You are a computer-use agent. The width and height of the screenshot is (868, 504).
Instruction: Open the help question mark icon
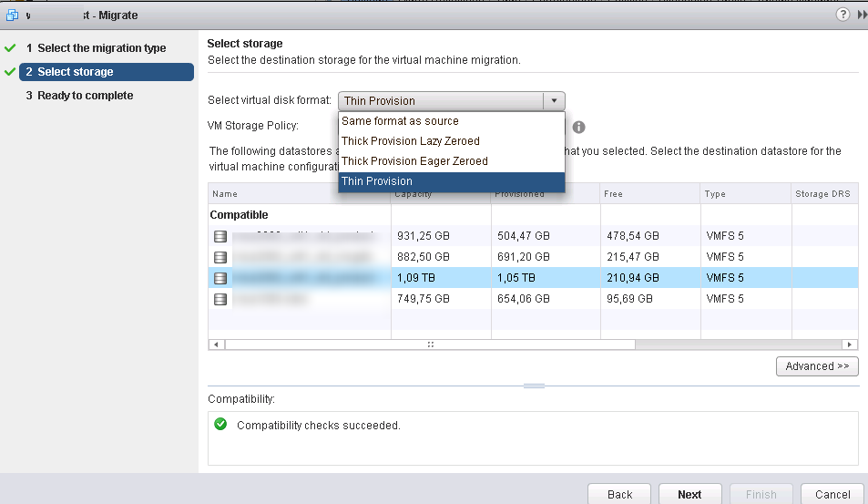click(842, 15)
